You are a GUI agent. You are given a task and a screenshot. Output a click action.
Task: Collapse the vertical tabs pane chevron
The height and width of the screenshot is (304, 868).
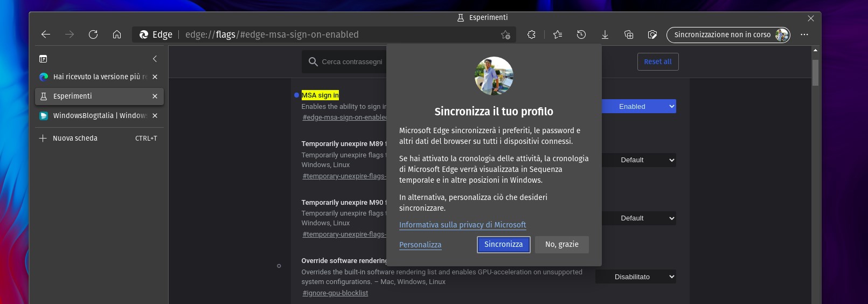click(x=155, y=59)
